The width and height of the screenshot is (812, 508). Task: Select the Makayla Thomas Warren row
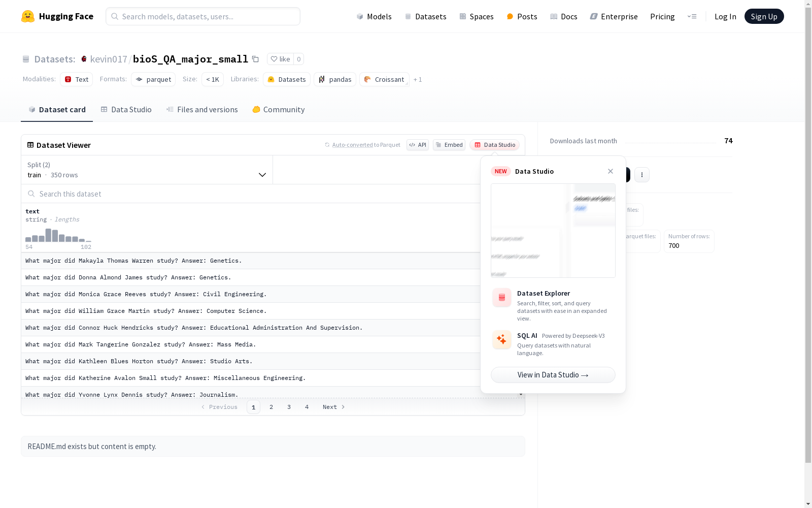[251, 261]
